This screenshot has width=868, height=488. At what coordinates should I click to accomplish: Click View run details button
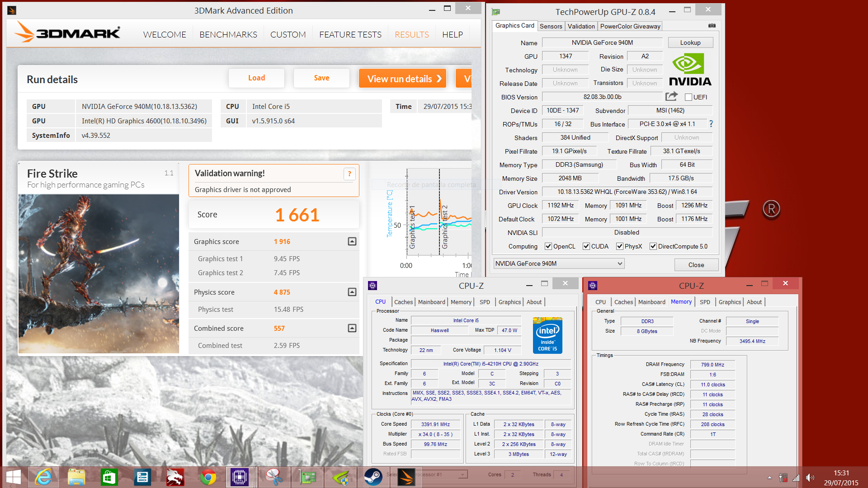click(402, 79)
